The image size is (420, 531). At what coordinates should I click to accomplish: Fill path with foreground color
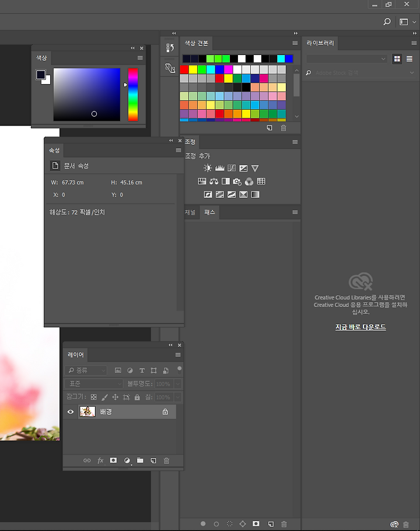203,523
